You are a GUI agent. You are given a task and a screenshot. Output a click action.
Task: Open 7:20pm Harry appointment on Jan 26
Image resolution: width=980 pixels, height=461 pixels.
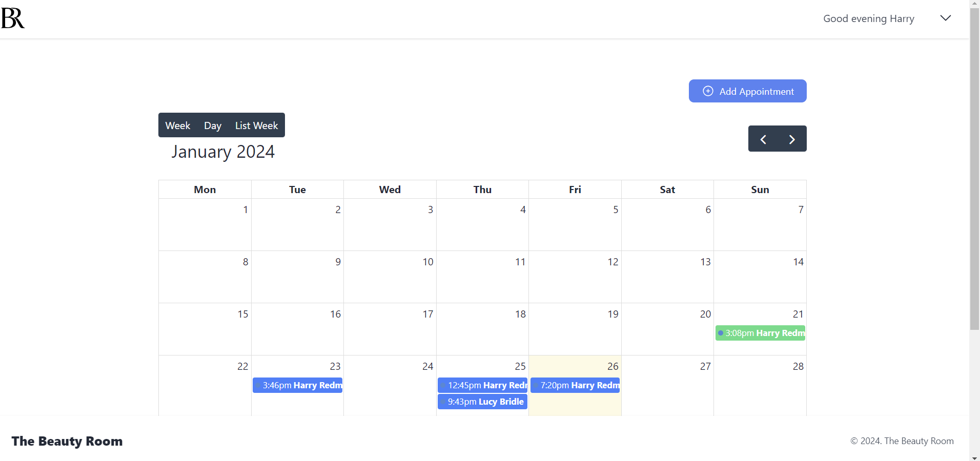point(575,385)
